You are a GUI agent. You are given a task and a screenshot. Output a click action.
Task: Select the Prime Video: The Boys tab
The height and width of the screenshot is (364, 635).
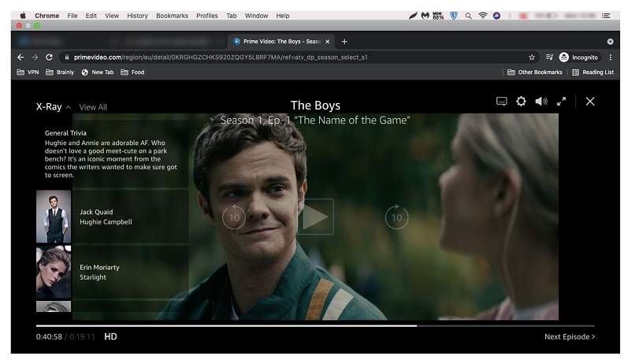[x=281, y=41]
